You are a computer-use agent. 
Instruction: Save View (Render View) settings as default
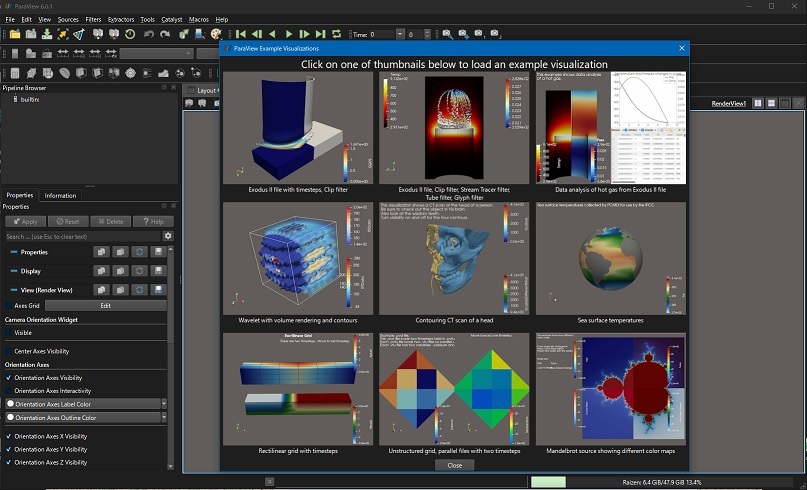click(x=158, y=289)
